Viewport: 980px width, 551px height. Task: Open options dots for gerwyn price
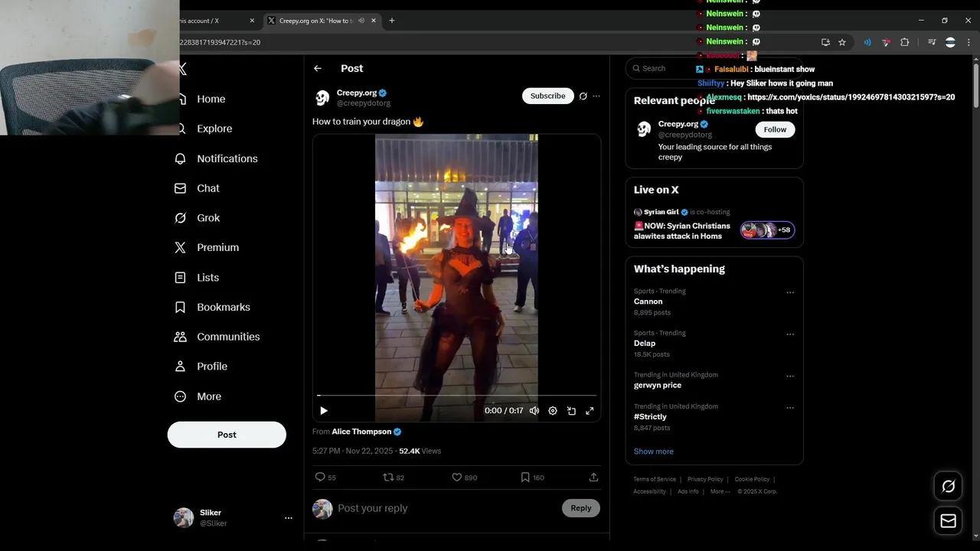pyautogui.click(x=790, y=377)
